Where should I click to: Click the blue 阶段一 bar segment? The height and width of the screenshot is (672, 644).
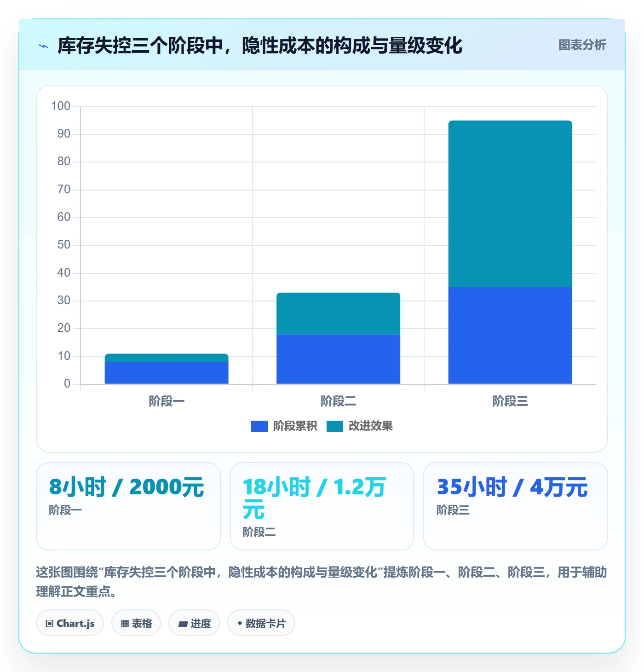point(167,373)
